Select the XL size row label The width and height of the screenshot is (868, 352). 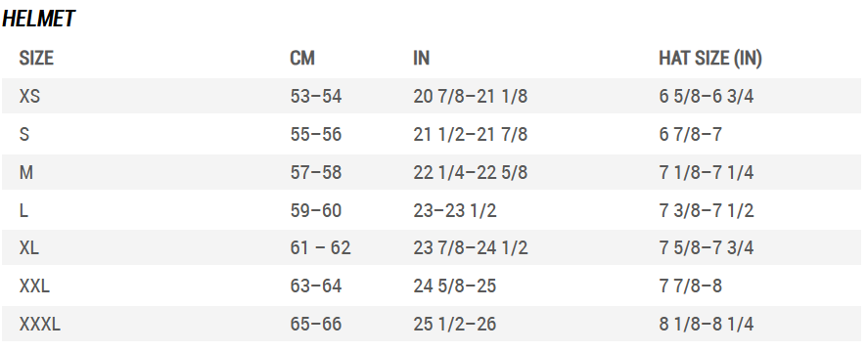(x=29, y=248)
